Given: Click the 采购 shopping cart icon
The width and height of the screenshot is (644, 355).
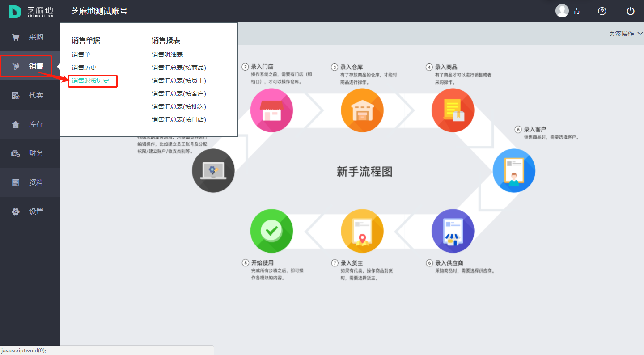Looking at the screenshot, I should click(16, 37).
